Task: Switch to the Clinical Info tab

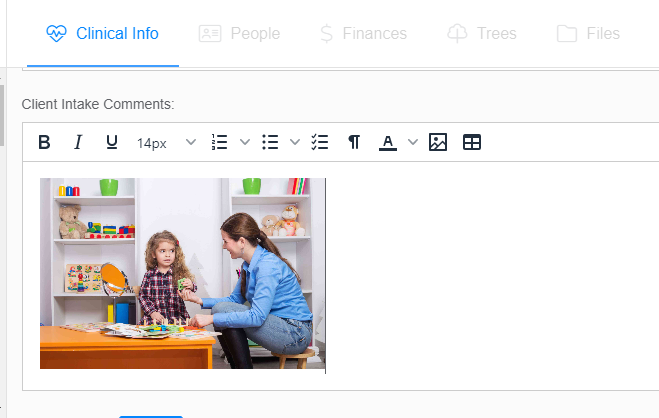Action: [x=103, y=34]
